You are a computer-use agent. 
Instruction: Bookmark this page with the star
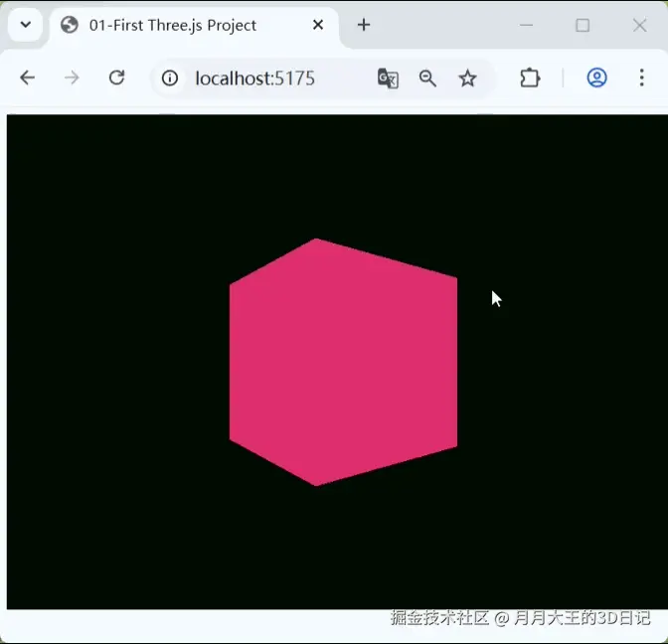(467, 79)
